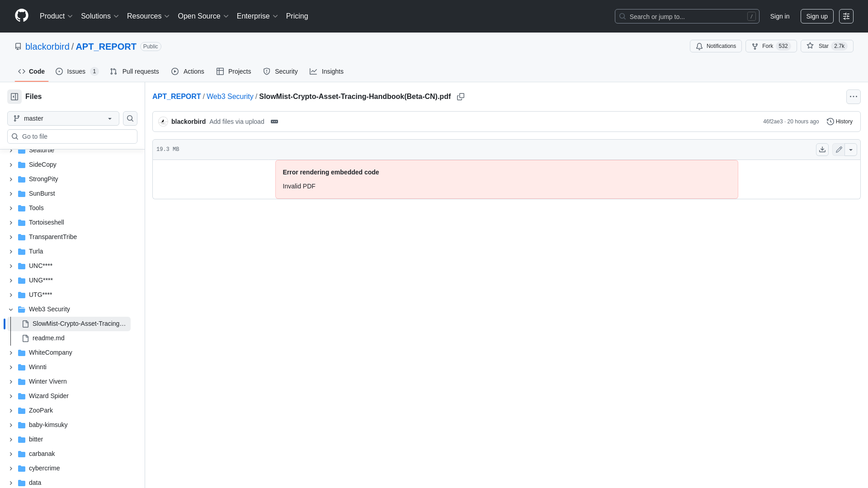Focus the Search or jump to field
The image size is (868, 488).
pos(687,16)
